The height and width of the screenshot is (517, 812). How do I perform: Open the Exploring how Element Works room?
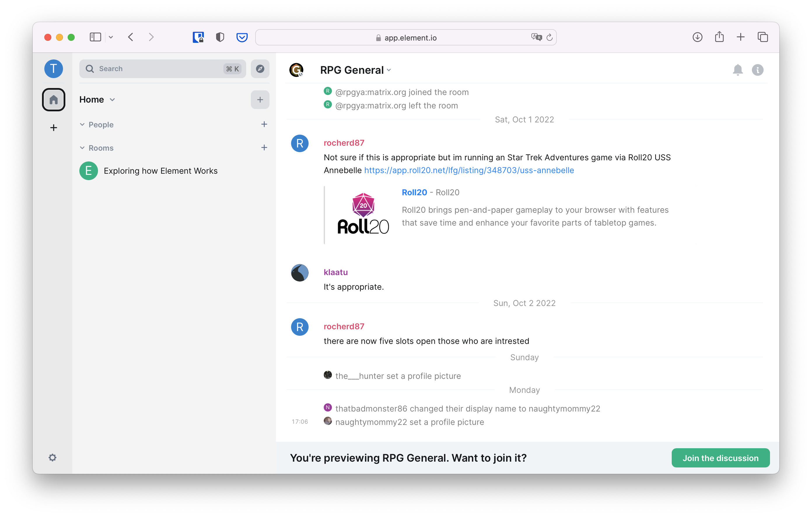click(160, 171)
